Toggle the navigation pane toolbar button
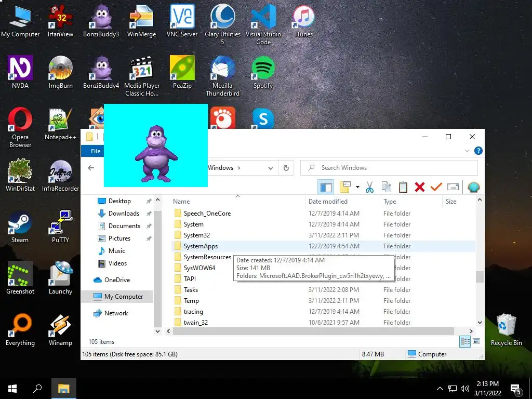The width and height of the screenshot is (532, 399). (x=326, y=187)
